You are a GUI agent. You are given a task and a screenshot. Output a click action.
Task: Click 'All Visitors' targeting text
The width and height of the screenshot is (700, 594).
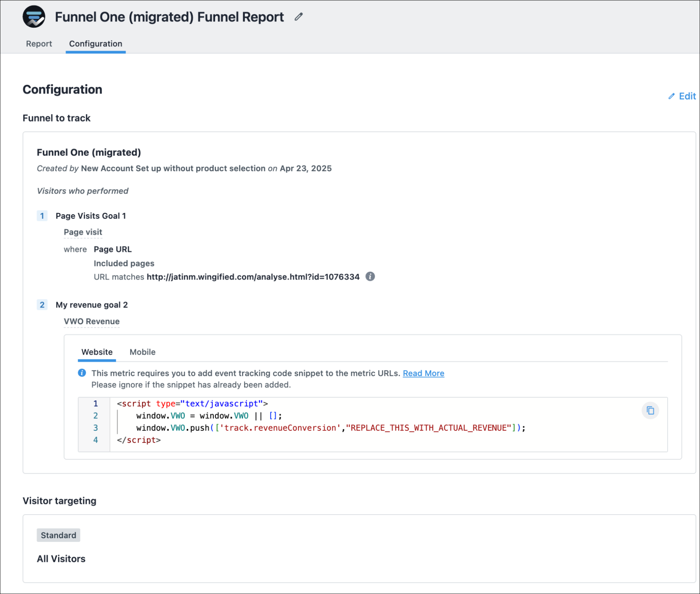pos(61,559)
